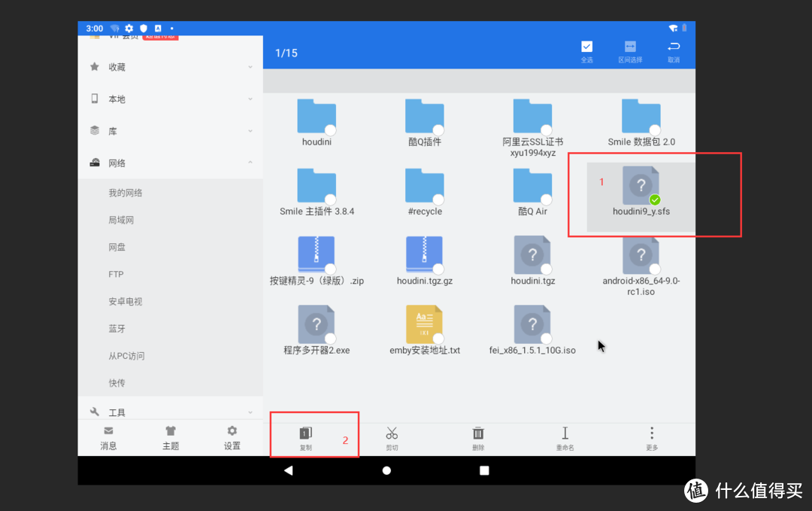Click the 剪切 scissors cut icon

(x=392, y=433)
